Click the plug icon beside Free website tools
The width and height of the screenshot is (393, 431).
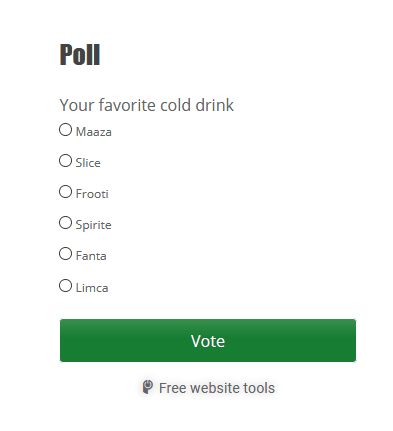coord(147,387)
